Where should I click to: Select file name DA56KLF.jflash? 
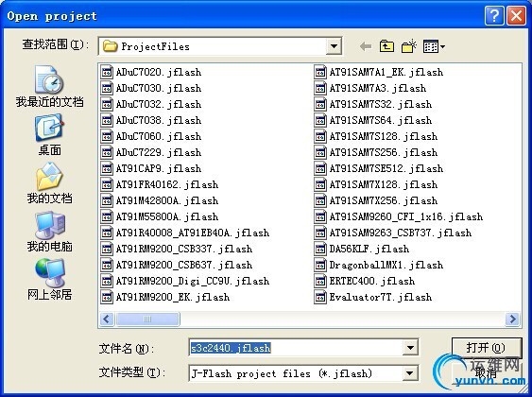coord(369,249)
